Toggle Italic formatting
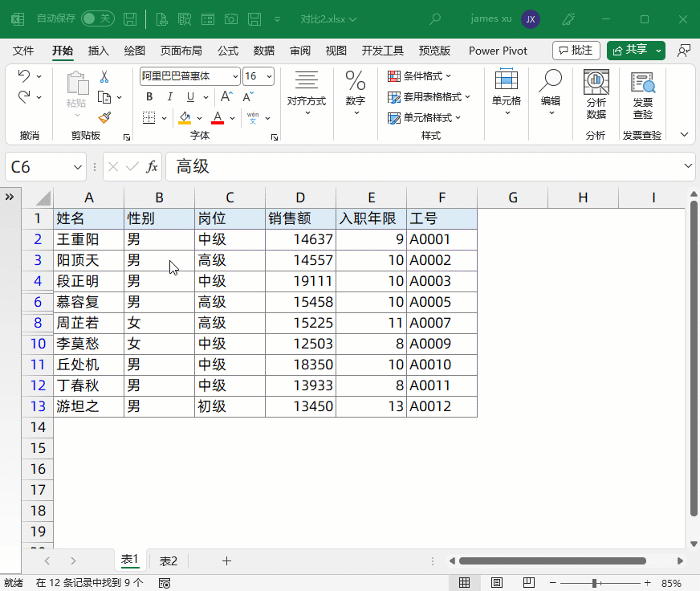The width and height of the screenshot is (700, 591). [x=169, y=97]
